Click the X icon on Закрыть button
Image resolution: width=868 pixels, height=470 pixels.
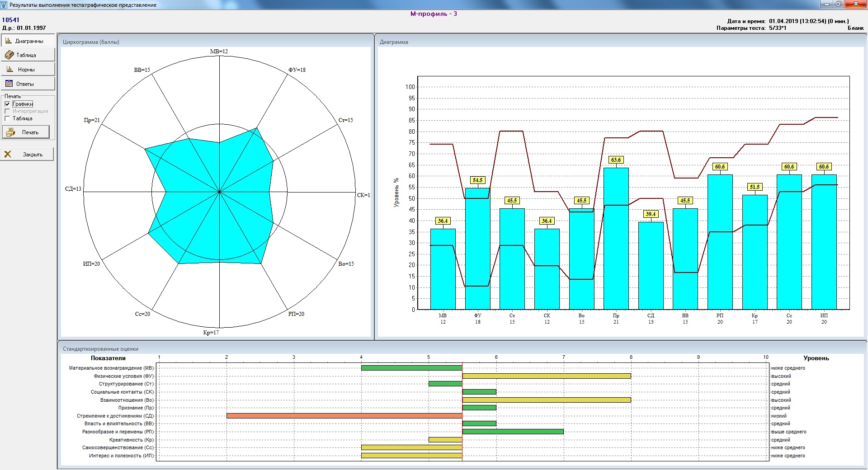(x=8, y=155)
